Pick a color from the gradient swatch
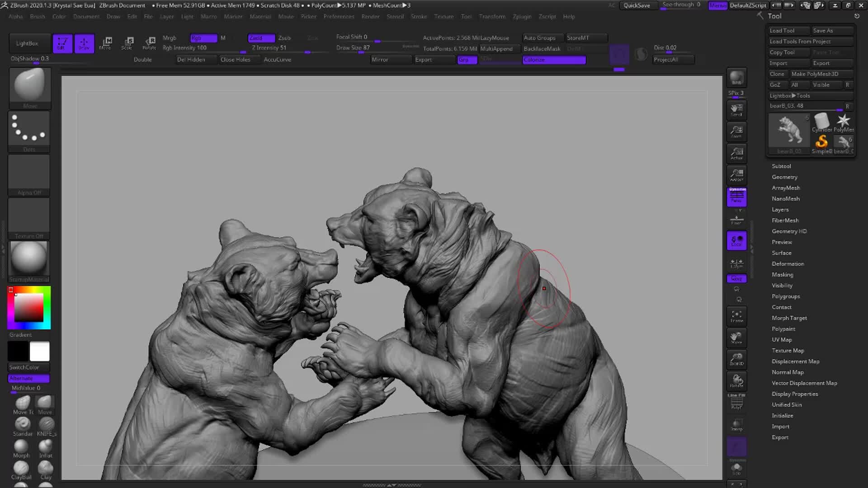 (x=28, y=307)
